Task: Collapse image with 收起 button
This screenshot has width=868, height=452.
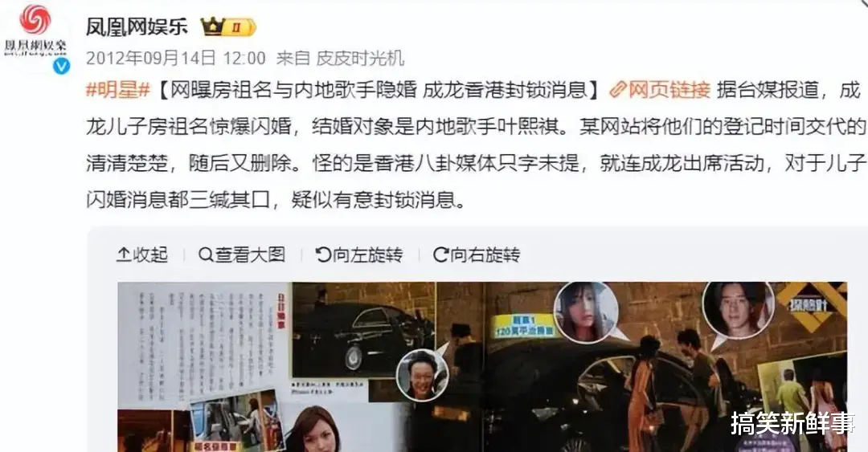Action: pyautogui.click(x=142, y=255)
